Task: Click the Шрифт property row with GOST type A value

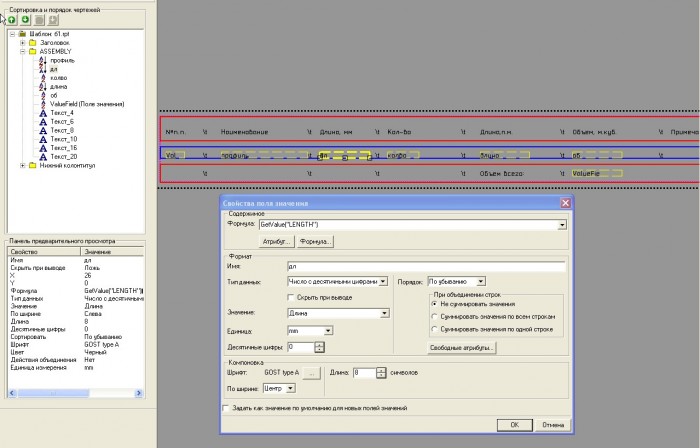Action: tap(75, 344)
